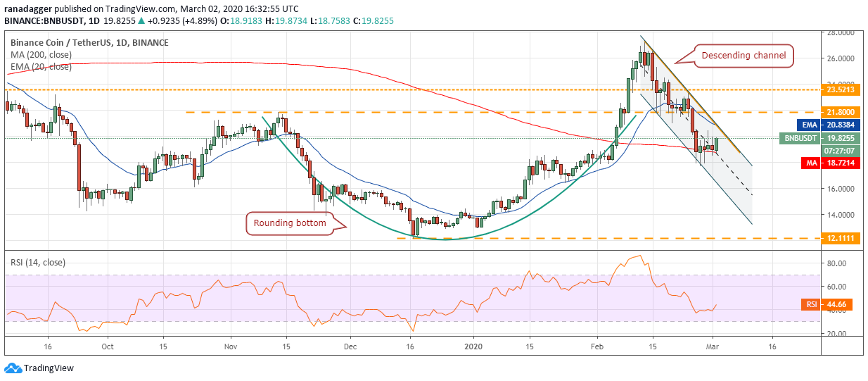
Task: Select the 'EMA (20, close)' indicator legend
Action: pyautogui.click(x=41, y=67)
